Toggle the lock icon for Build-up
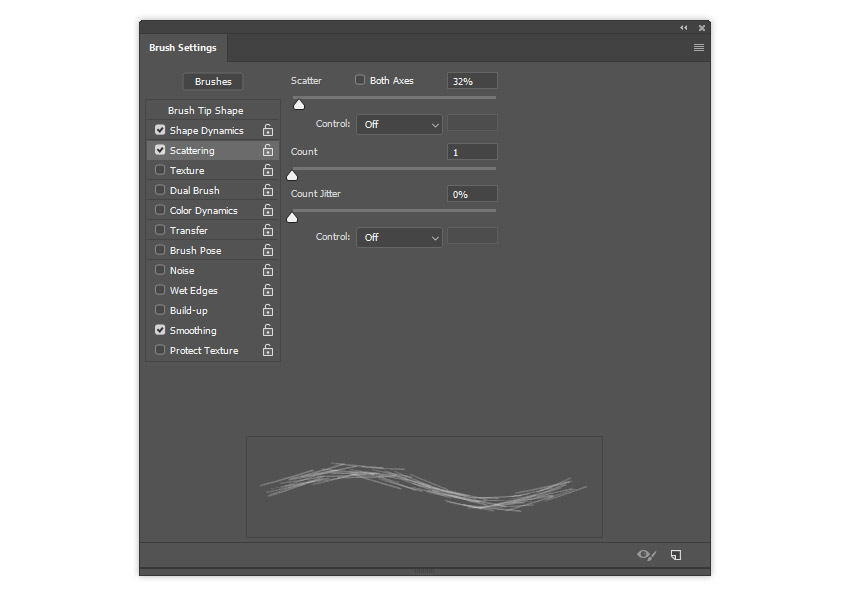This screenshot has width=850, height=596. (268, 310)
